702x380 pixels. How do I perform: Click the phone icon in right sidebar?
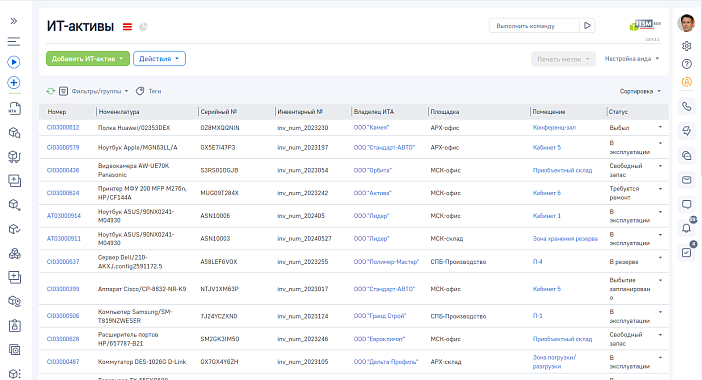click(686, 107)
